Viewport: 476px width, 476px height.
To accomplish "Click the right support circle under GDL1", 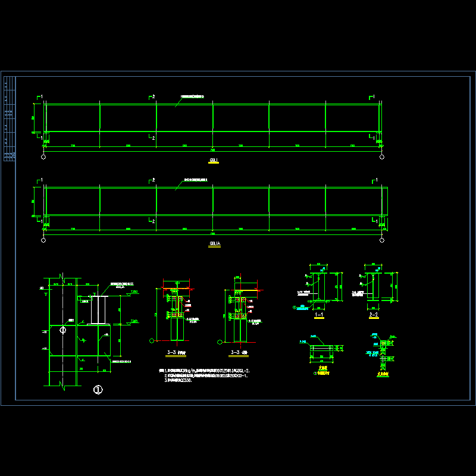I will click(x=382, y=157).
